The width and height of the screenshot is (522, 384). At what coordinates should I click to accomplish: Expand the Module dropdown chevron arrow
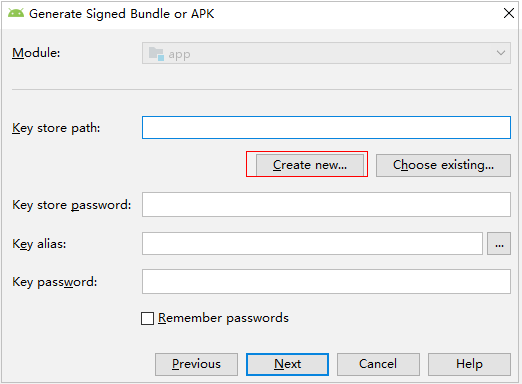coord(500,53)
